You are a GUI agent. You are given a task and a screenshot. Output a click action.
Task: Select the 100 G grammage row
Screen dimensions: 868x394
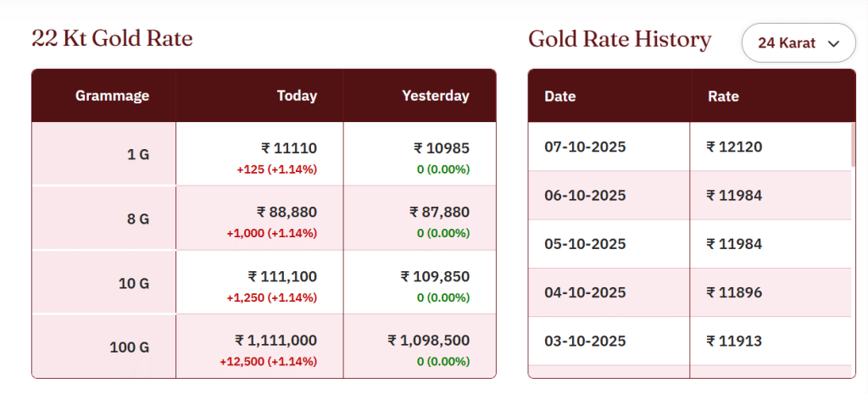pyautogui.click(x=130, y=347)
